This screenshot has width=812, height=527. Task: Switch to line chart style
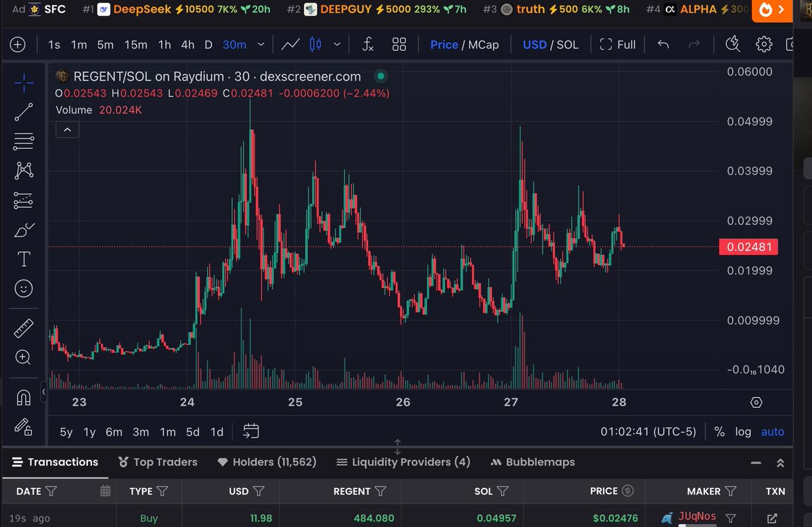click(x=291, y=45)
